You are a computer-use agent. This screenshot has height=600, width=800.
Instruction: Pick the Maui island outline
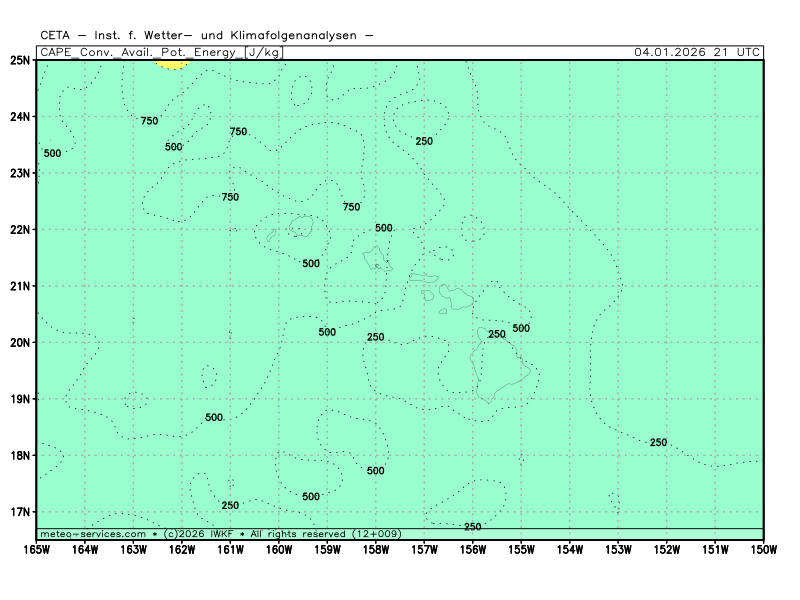tap(458, 297)
